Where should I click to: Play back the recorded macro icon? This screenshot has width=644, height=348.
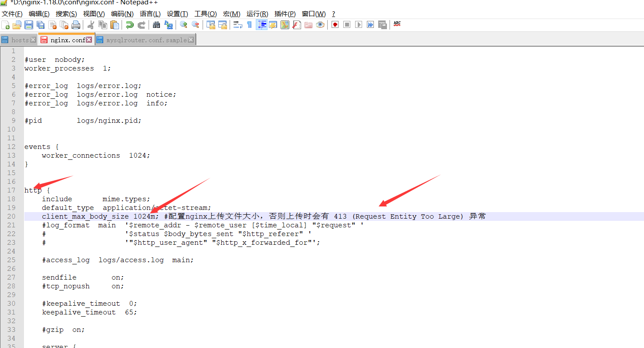[x=359, y=25]
